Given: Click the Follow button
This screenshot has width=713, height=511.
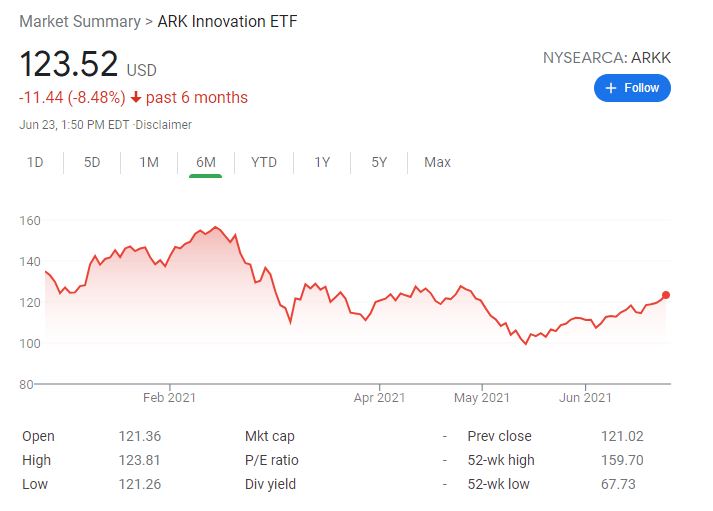Looking at the screenshot, I should click(632, 88).
